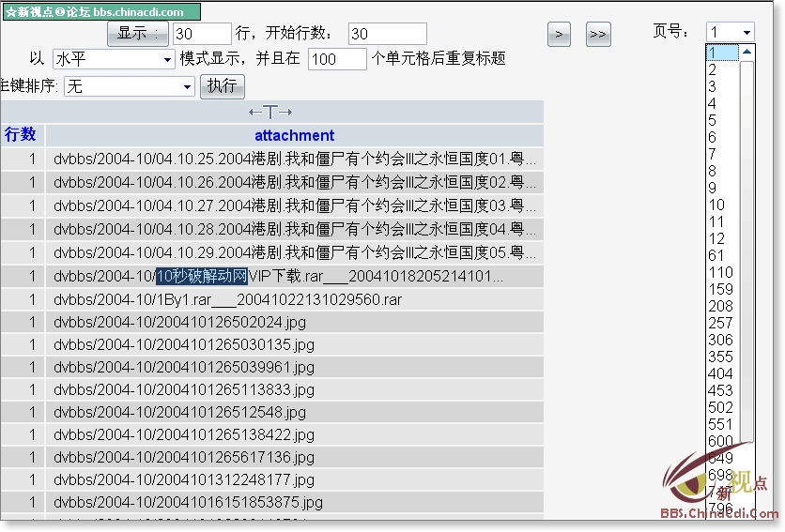785x532 pixels.
Task: Select the 1By1.rar attachment row
Action: (x=227, y=299)
